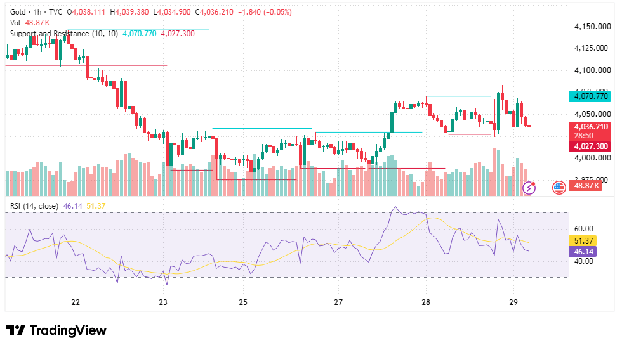622x364 pixels.
Task: Click the low value L4,034.900
Action: (172, 12)
